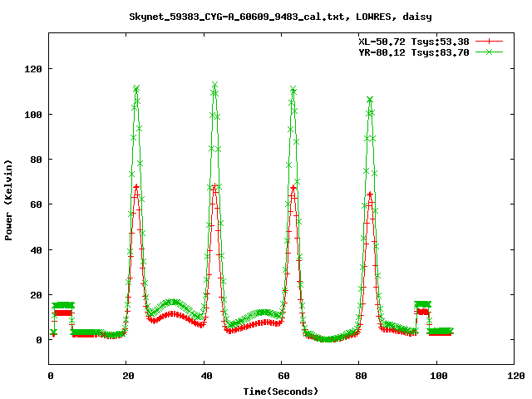Screen dimensions: 532x399
Task: Click the green peak apex near 63 seconds
Action: (293, 90)
